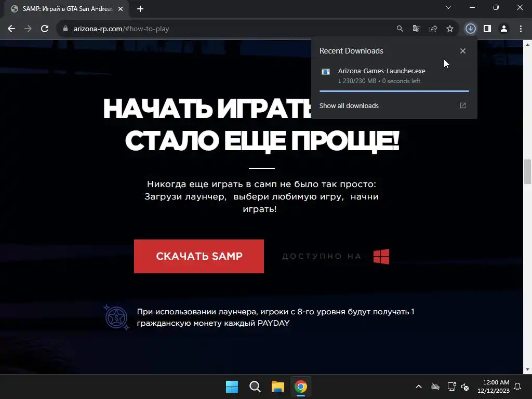The image size is (532, 399).
Task: Open the Windows Start menu
Action: [232, 387]
